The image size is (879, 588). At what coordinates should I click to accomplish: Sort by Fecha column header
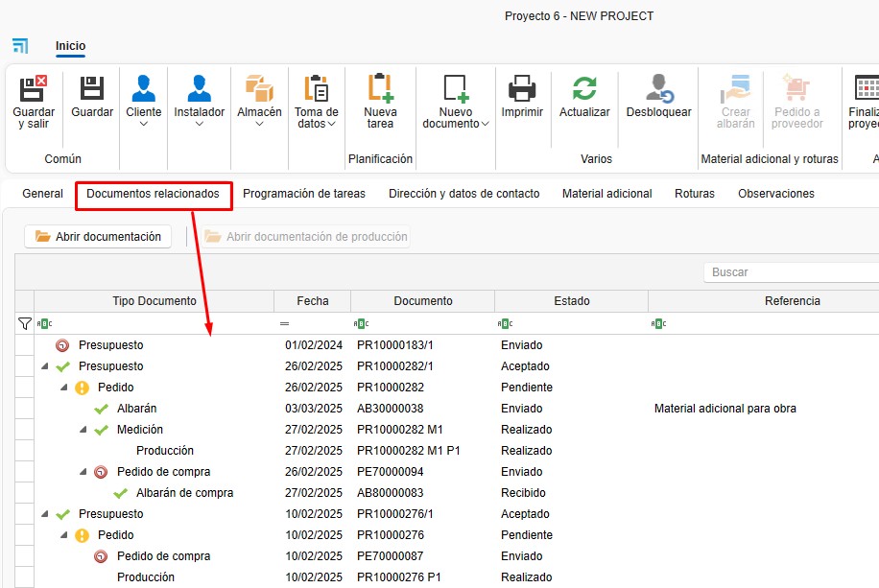pos(312,301)
